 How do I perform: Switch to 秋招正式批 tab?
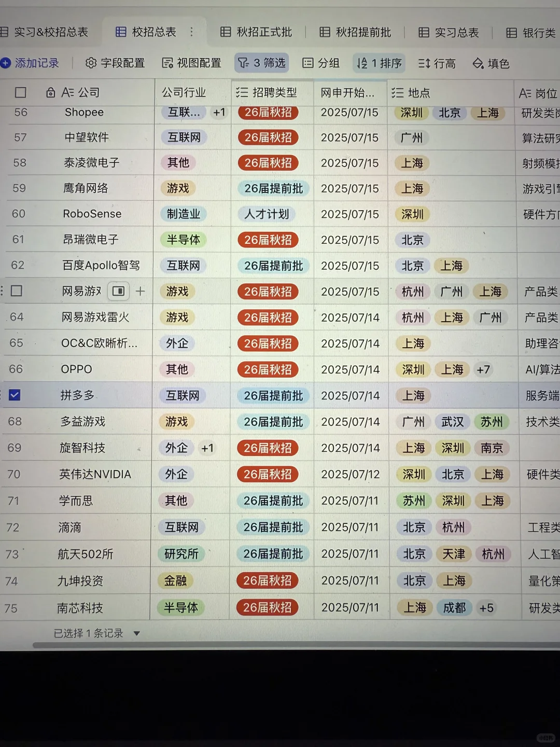[x=256, y=32]
